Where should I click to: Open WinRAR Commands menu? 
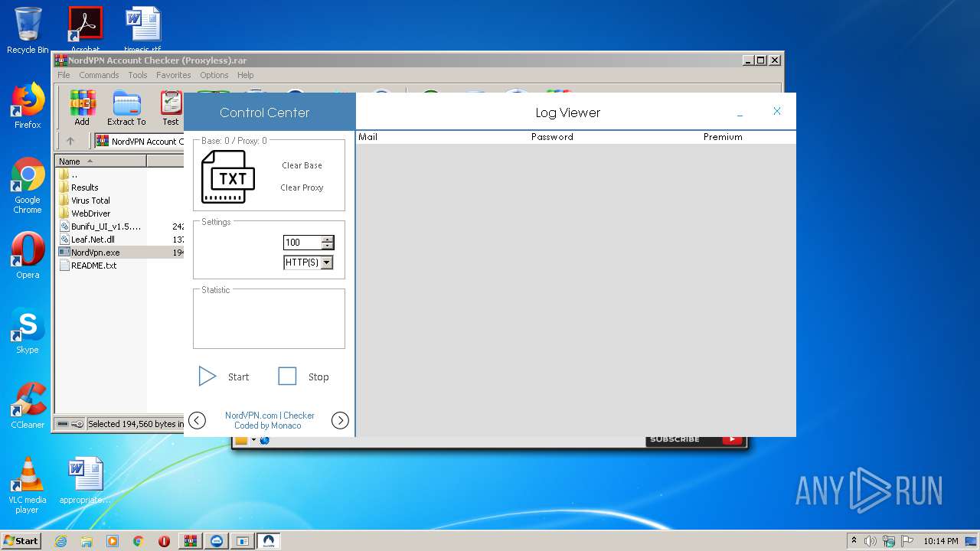coord(99,75)
